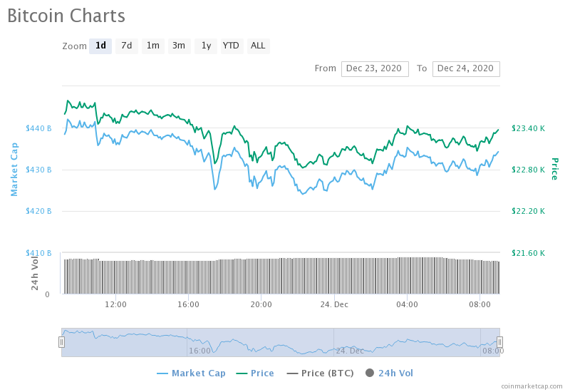The height and width of the screenshot is (392, 570).
Task: Click the 16:00 time axis label
Action: (x=188, y=304)
